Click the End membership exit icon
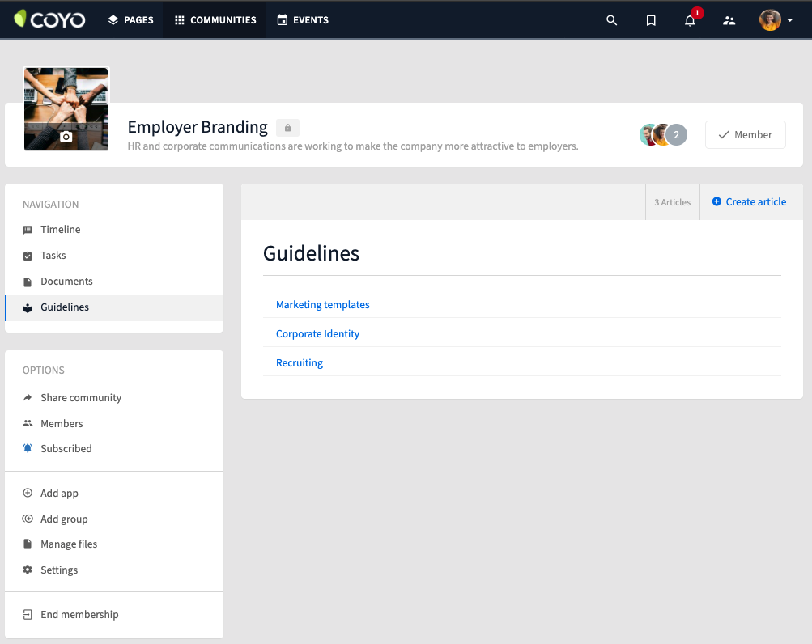The height and width of the screenshot is (644, 812). (28, 615)
